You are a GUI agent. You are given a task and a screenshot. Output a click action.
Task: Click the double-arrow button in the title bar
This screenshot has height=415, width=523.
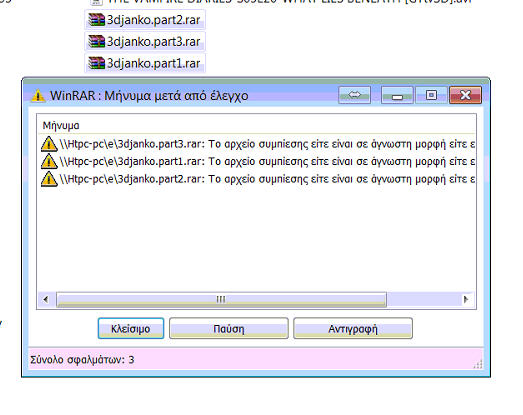pyautogui.click(x=354, y=95)
